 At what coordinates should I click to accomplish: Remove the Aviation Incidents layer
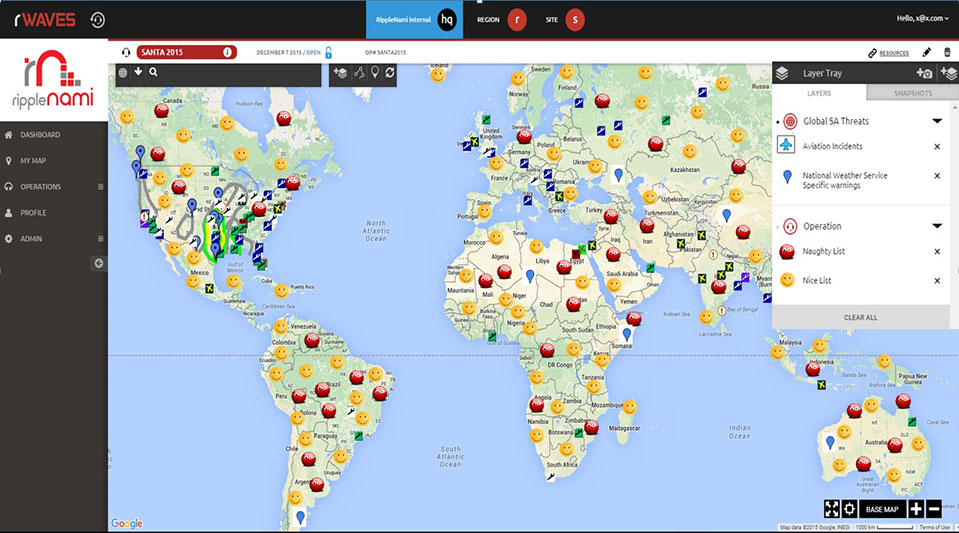tap(937, 146)
